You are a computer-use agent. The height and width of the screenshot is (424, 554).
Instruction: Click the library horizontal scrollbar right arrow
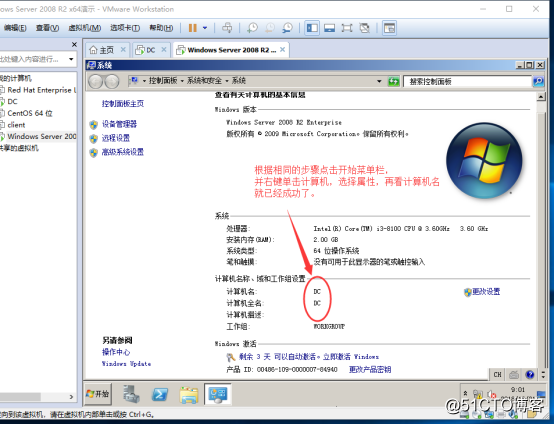coord(71,397)
